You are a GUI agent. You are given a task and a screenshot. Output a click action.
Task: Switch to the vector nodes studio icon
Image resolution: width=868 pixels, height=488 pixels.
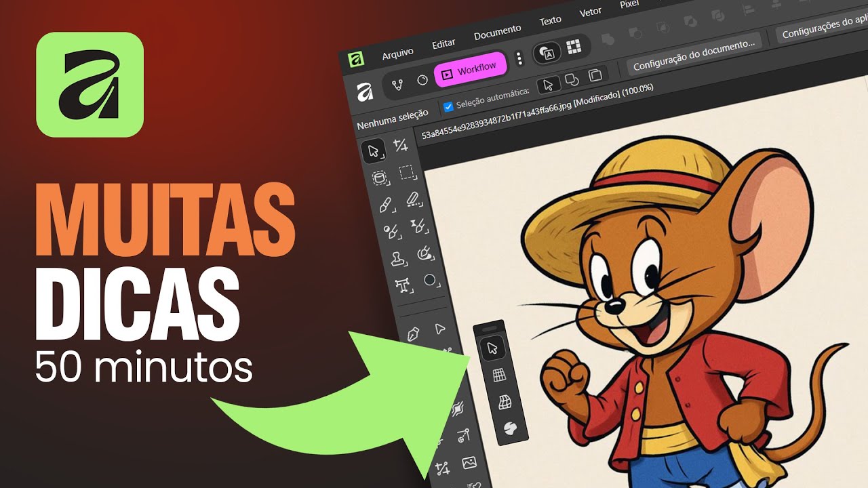tap(397, 85)
